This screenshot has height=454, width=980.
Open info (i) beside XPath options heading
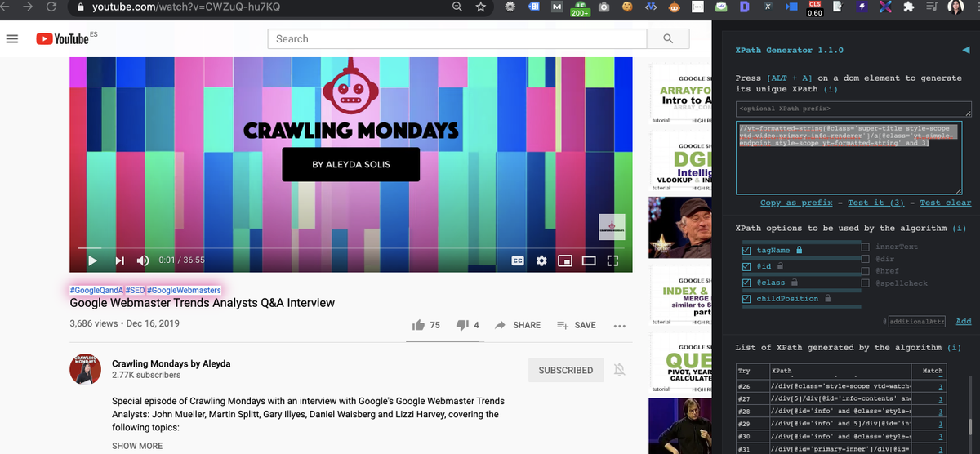click(x=960, y=228)
